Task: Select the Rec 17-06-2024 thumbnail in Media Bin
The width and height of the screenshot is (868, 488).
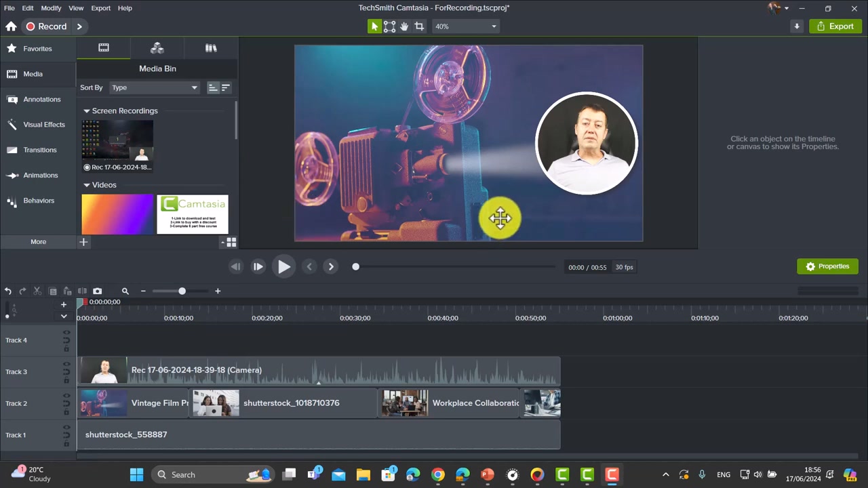Action: click(117, 146)
